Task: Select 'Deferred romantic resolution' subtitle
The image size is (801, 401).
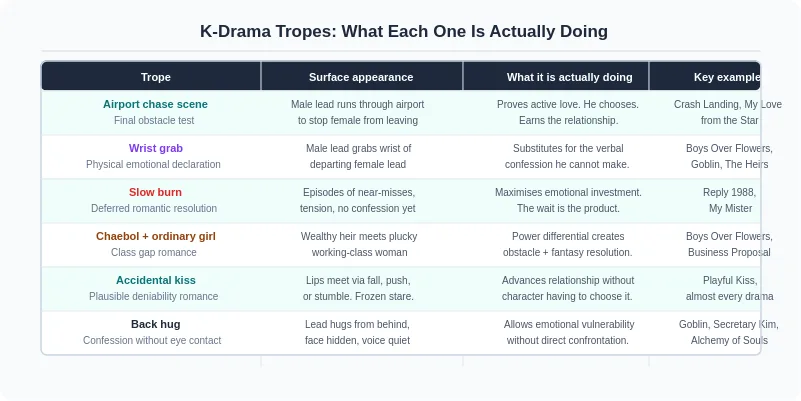Action: 154,208
